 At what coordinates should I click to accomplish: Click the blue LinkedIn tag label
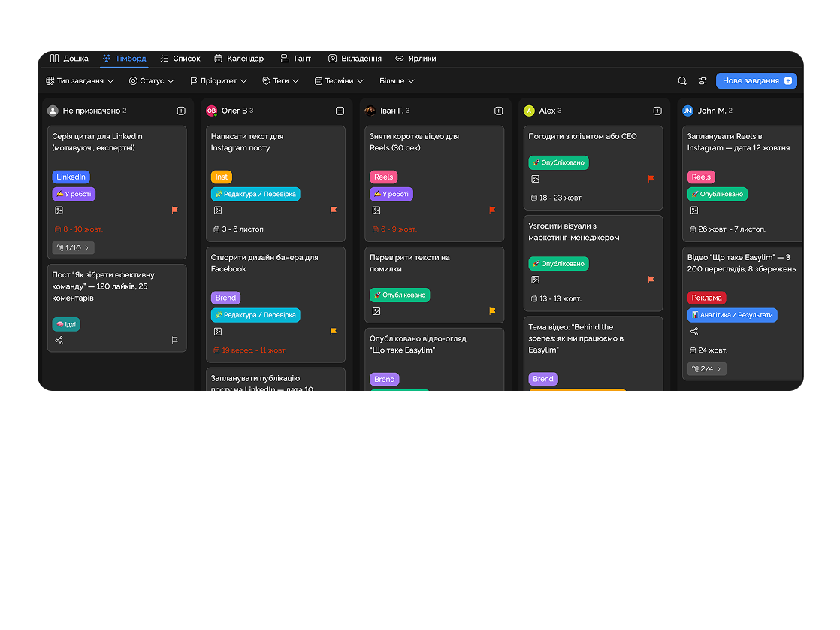pos(71,177)
